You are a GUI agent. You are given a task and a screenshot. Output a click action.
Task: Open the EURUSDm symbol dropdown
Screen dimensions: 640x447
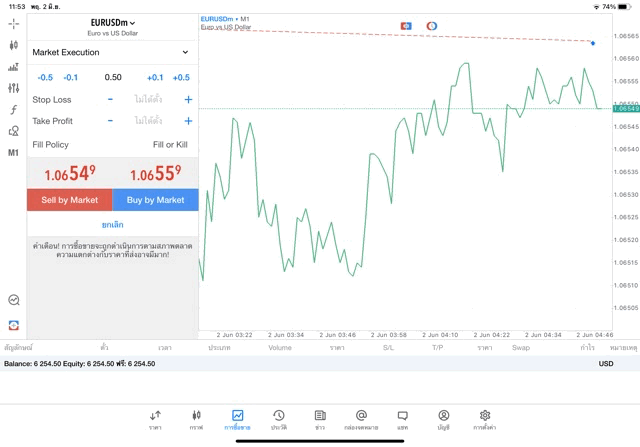[x=113, y=23]
